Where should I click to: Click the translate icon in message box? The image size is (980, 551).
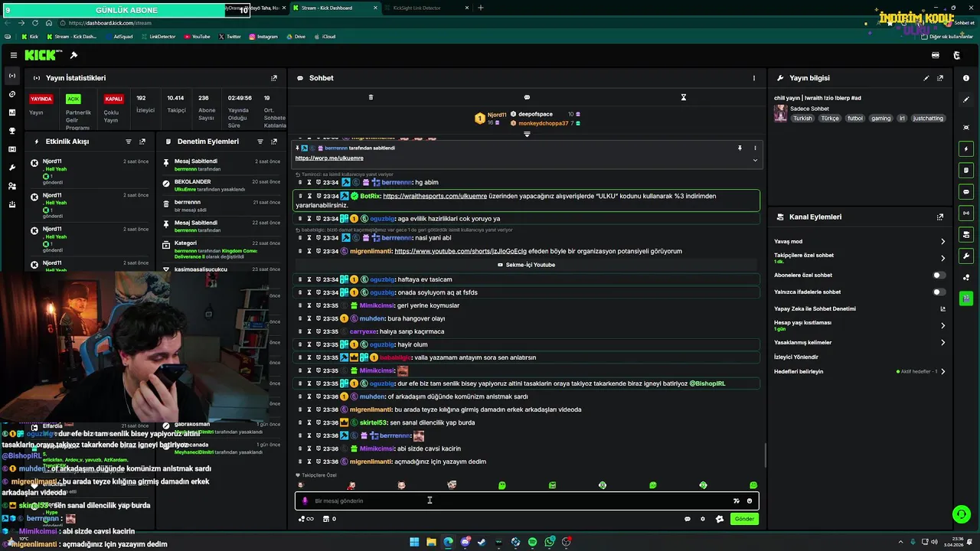(737, 500)
